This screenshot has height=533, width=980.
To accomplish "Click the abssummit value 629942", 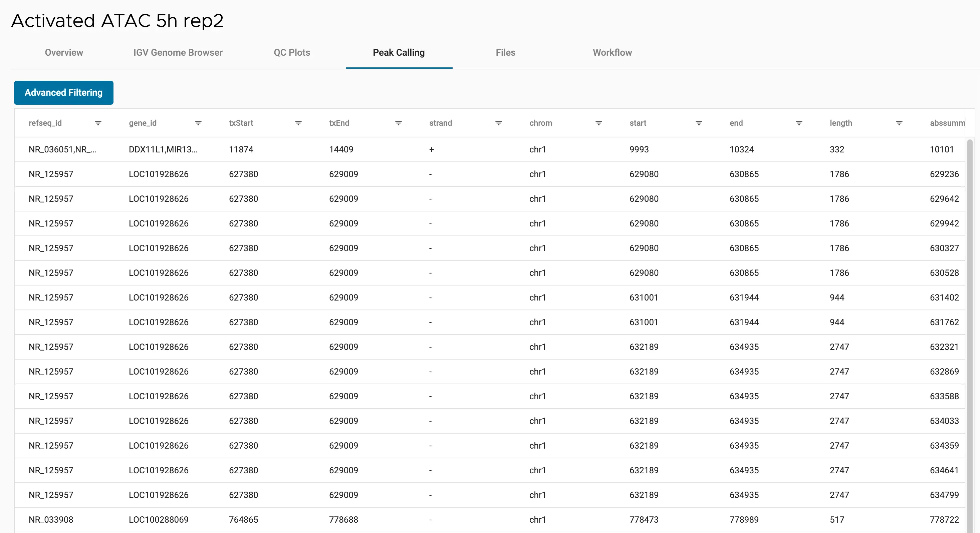I will tap(944, 223).
